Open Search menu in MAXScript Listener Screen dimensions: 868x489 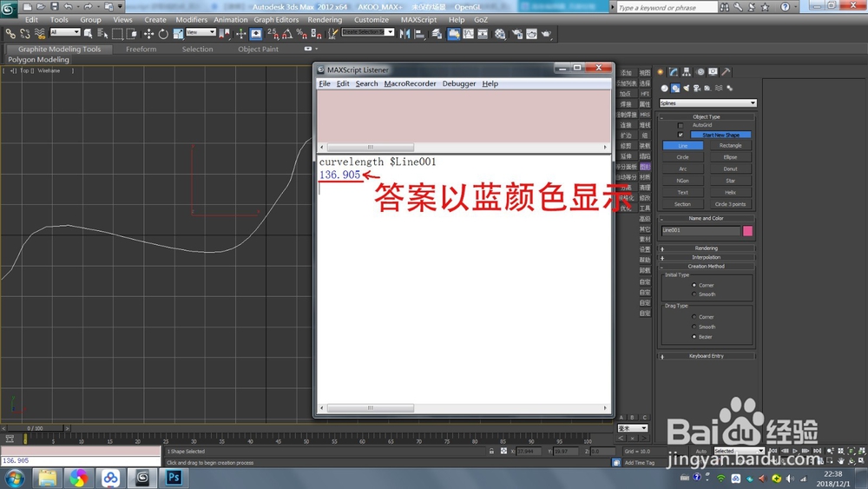366,83
